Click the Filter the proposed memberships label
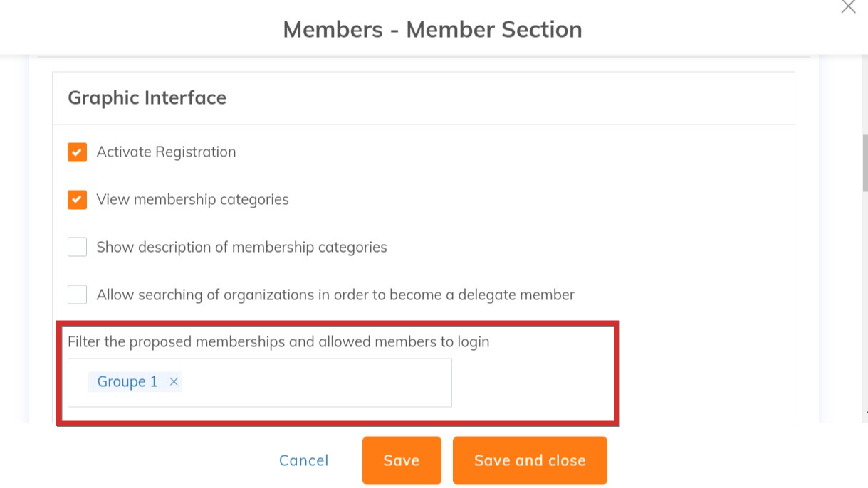This screenshot has width=868, height=488. (278, 341)
